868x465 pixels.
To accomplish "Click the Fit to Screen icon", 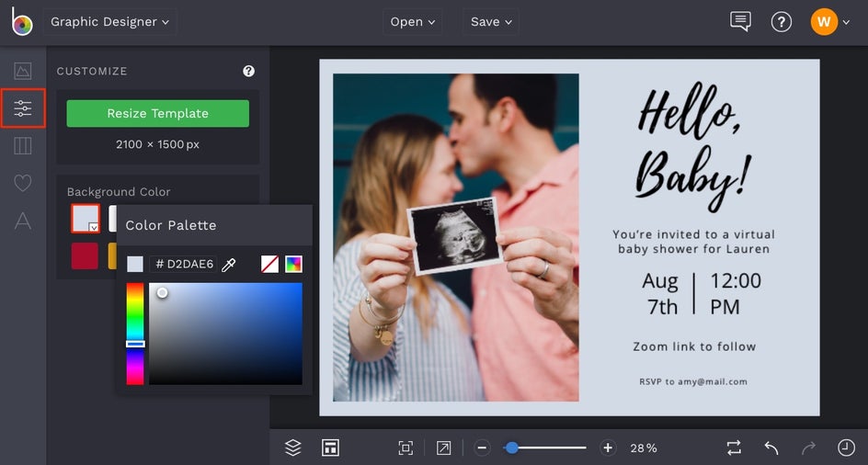I will pos(405,448).
